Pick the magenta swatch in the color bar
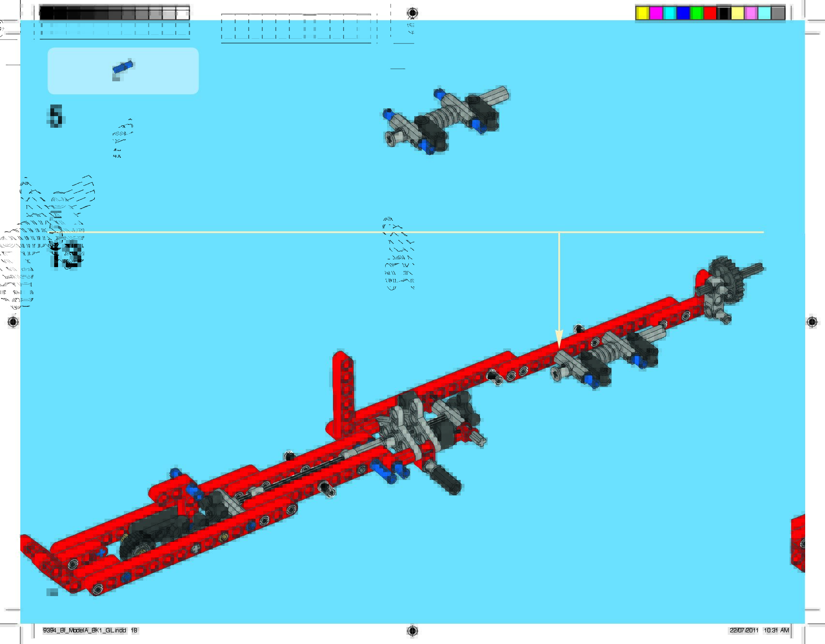 click(x=656, y=13)
